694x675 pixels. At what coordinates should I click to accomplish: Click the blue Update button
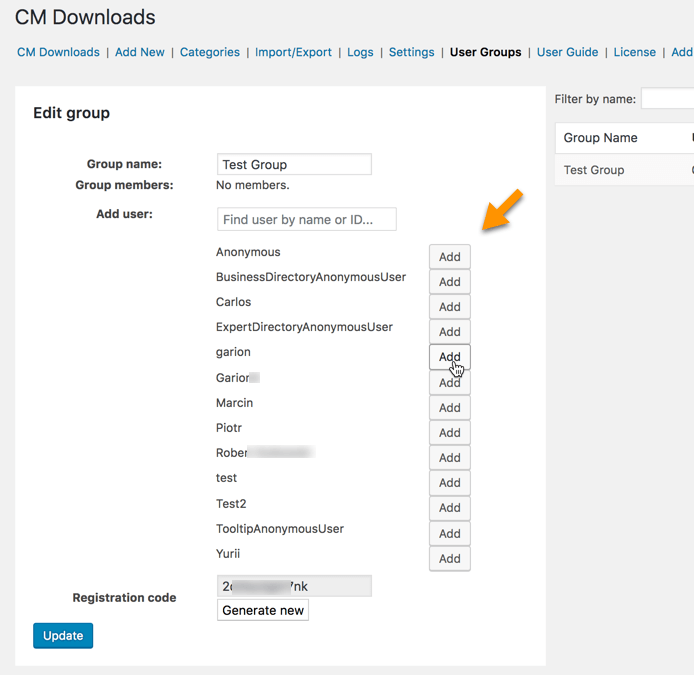click(x=63, y=636)
